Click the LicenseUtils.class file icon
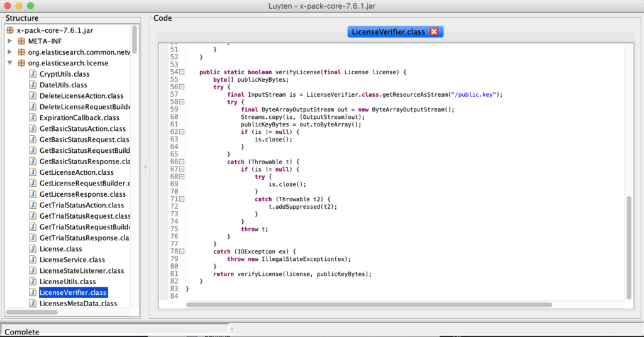 (33, 282)
